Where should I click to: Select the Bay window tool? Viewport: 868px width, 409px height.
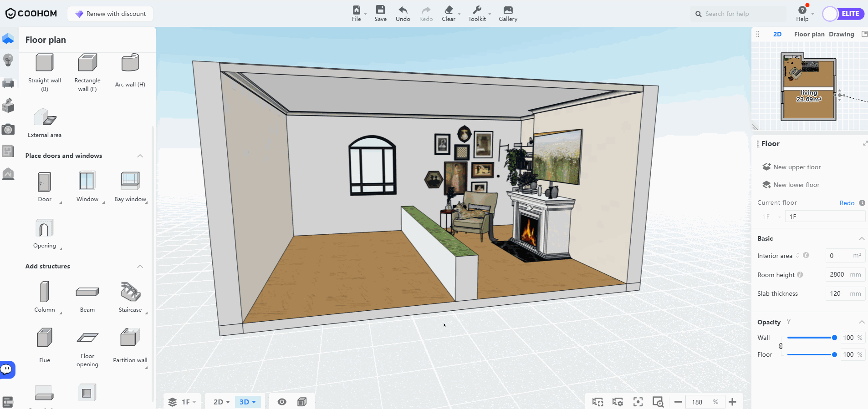[130, 182]
